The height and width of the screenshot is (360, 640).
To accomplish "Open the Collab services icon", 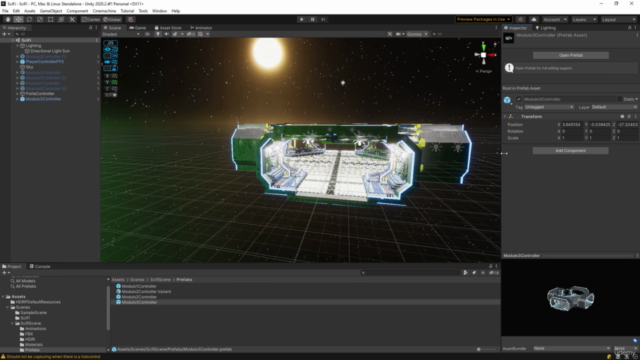I will point(521,19).
